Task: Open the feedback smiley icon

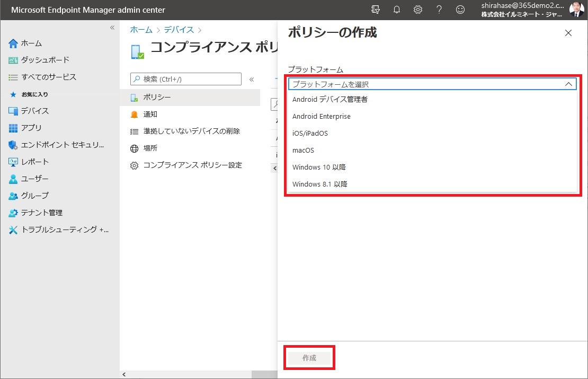Action: [x=460, y=10]
